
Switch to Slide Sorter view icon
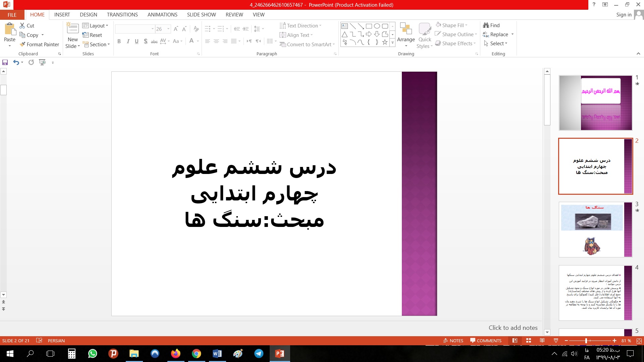pos(529,341)
